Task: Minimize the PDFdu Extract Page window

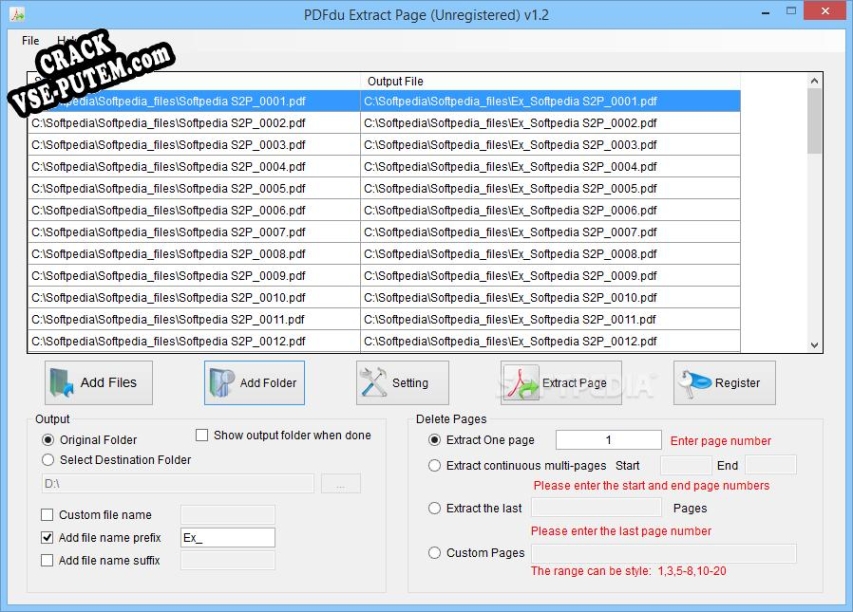Action: 765,12
